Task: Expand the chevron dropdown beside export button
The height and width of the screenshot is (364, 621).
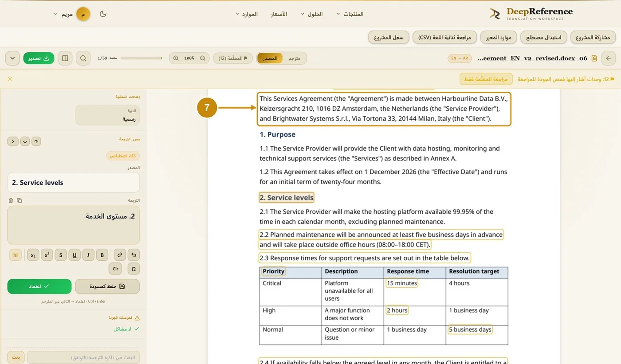Action: [x=12, y=58]
